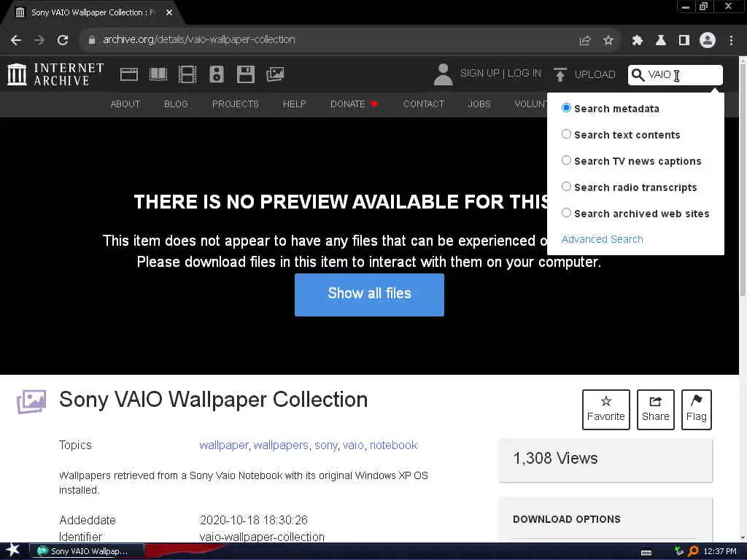Click the Sony VAIO Wallpap taskbar button
This screenshot has height=560, width=747.
tap(87, 551)
